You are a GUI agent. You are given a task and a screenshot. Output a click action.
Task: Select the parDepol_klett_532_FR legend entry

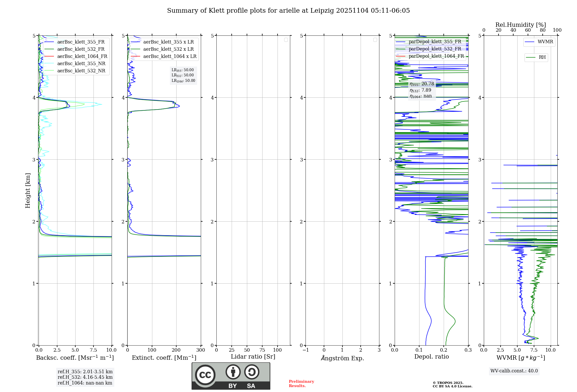435,49
